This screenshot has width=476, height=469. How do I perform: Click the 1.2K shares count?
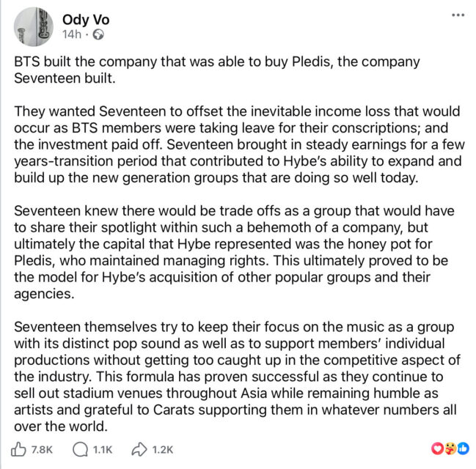[x=161, y=448]
